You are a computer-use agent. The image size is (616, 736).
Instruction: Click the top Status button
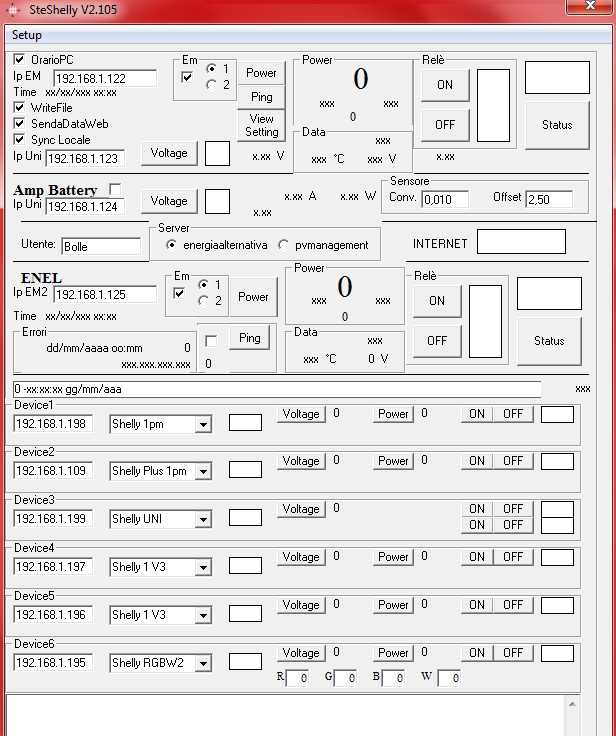click(x=557, y=125)
